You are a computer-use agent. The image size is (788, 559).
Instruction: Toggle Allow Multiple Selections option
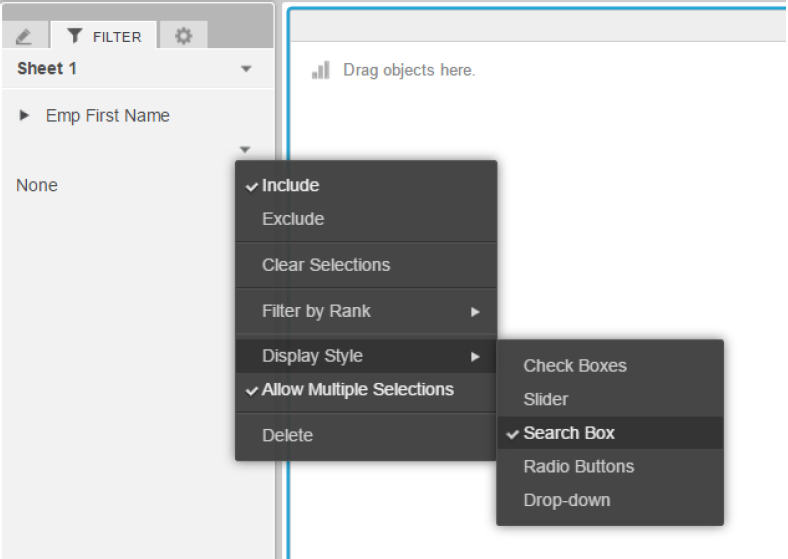(x=357, y=390)
